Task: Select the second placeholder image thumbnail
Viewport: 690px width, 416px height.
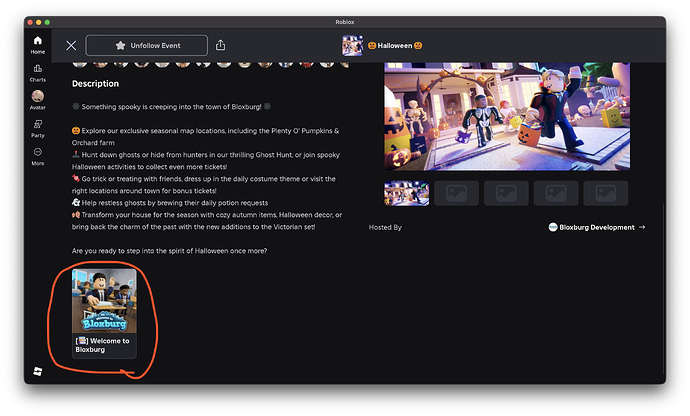Action: [456, 193]
